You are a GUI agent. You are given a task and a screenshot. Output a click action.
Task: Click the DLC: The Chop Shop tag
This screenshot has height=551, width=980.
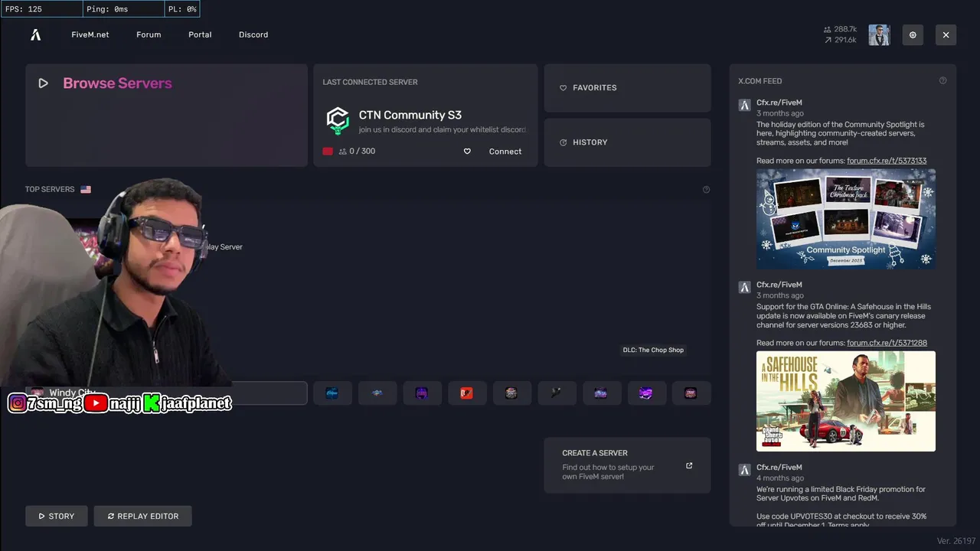[x=653, y=350]
